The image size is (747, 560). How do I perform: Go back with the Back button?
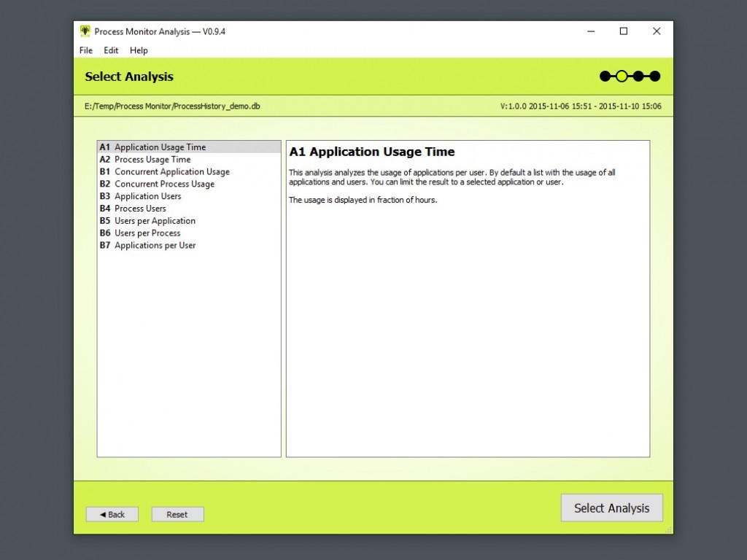tap(112, 514)
